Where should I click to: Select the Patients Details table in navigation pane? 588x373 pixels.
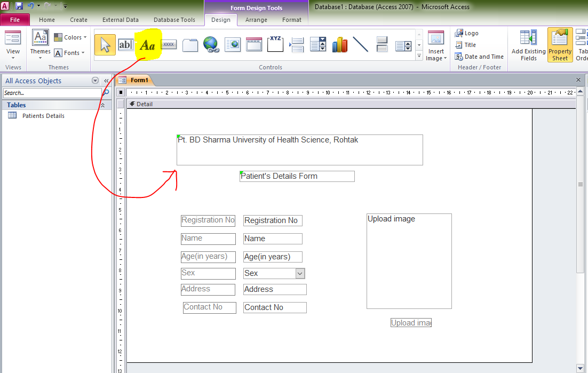coord(44,116)
